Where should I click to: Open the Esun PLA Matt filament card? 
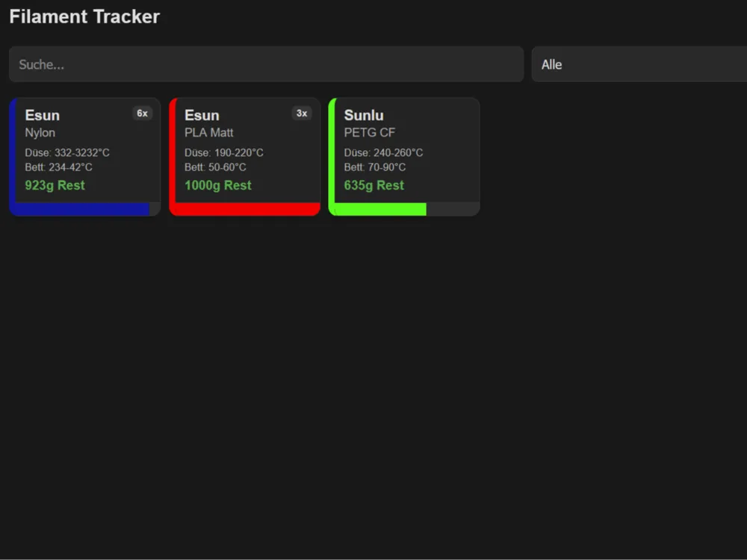[x=245, y=149]
